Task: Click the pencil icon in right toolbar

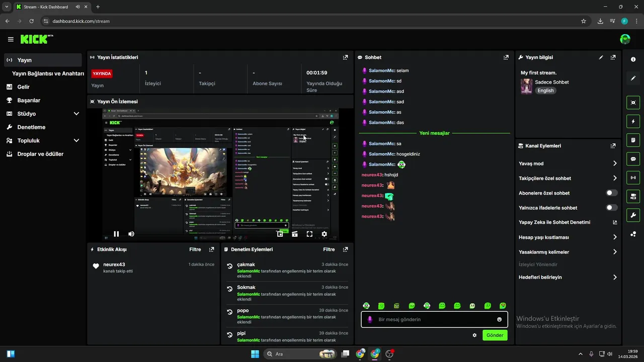Action: 633,78
